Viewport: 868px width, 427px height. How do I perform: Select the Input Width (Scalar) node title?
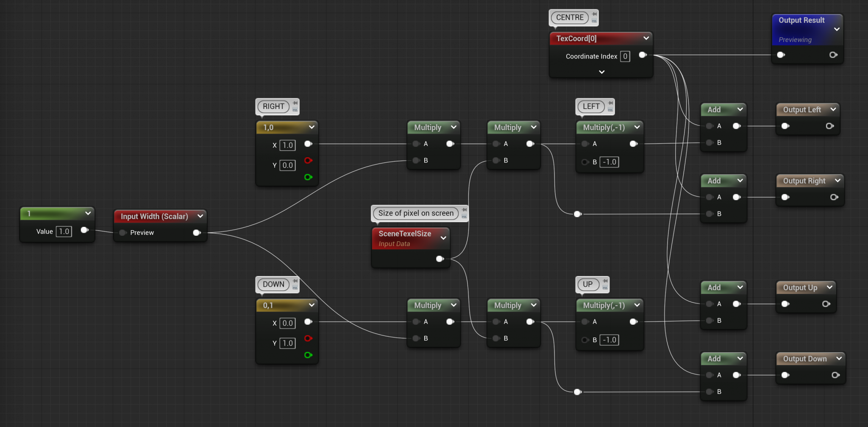154,216
